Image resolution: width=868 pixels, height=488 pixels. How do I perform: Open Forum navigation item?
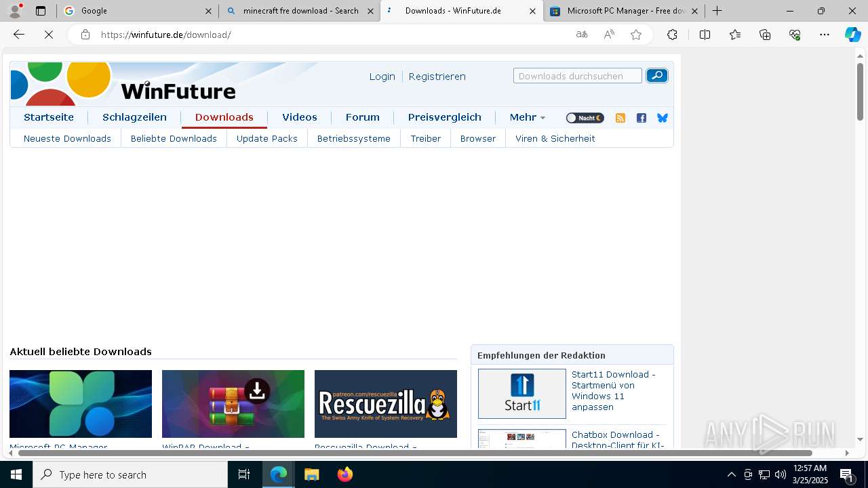363,117
